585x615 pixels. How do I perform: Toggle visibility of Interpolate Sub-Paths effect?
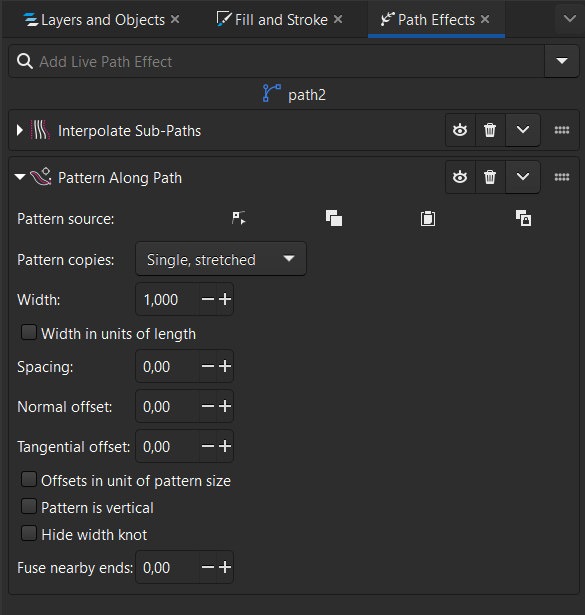point(460,130)
